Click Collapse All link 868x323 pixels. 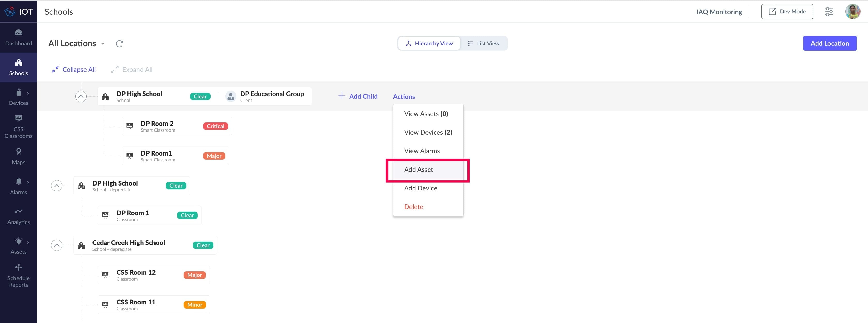(74, 70)
